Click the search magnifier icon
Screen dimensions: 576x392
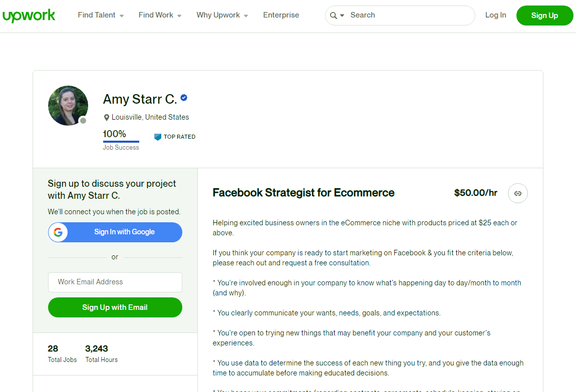click(334, 16)
